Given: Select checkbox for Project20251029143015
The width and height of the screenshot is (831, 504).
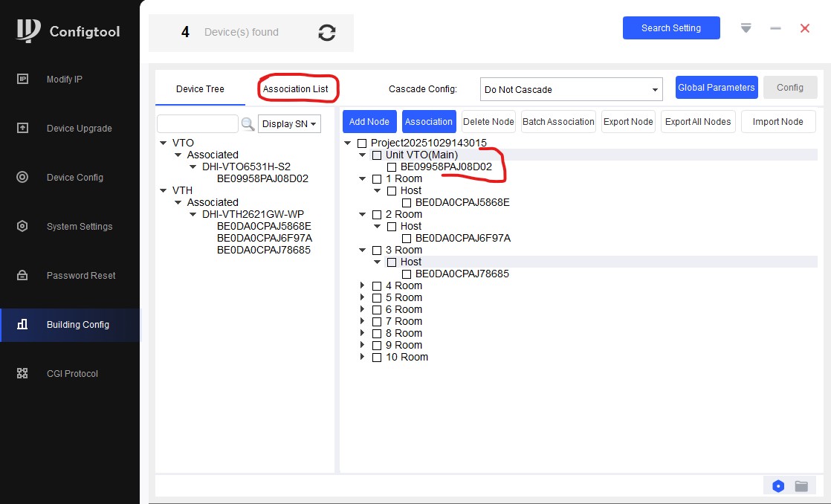Looking at the screenshot, I should point(362,143).
